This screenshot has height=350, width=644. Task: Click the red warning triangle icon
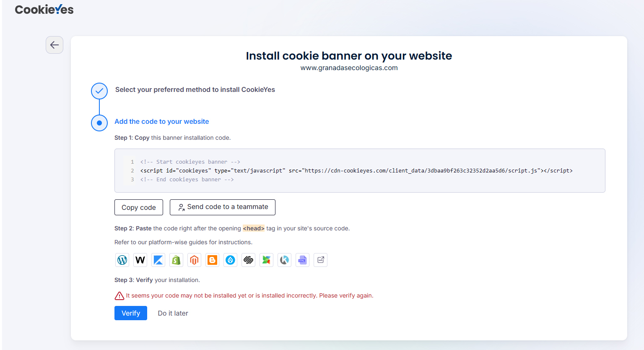pyautogui.click(x=119, y=296)
